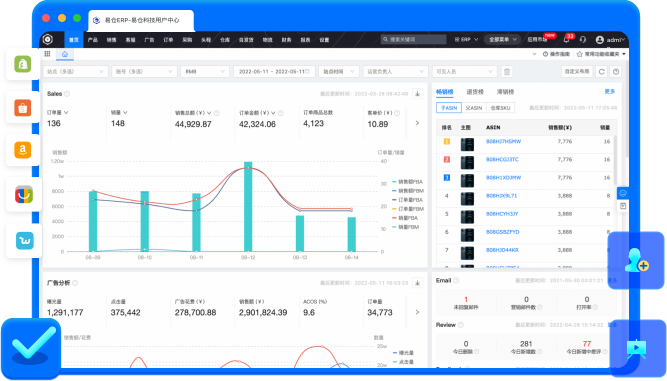Click the trash icon in filter bar
This screenshot has width=667, height=381.
point(507,71)
